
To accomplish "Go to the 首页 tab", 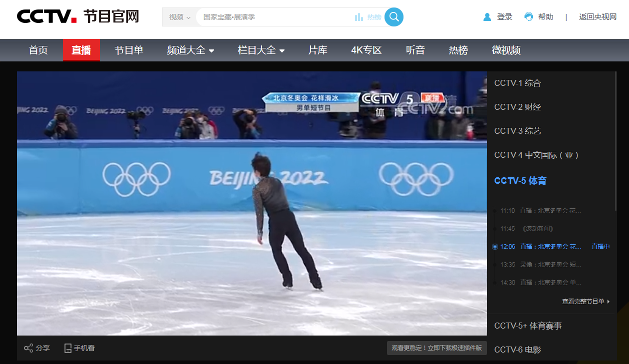I will [x=38, y=50].
